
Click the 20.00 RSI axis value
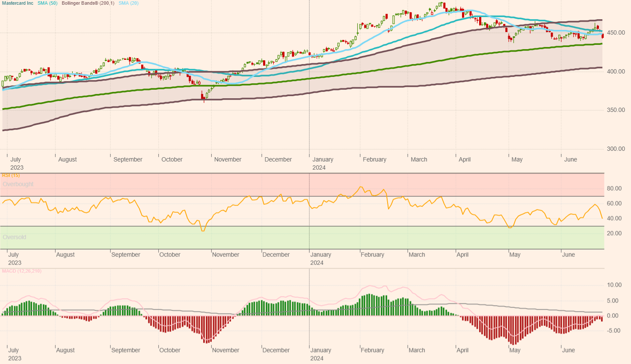tap(614, 233)
